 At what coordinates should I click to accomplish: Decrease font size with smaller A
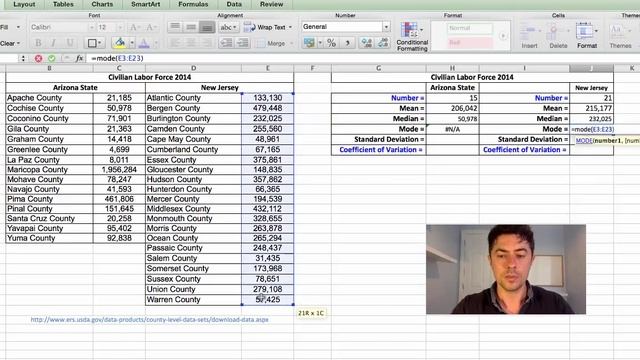pyautogui.click(x=150, y=27)
